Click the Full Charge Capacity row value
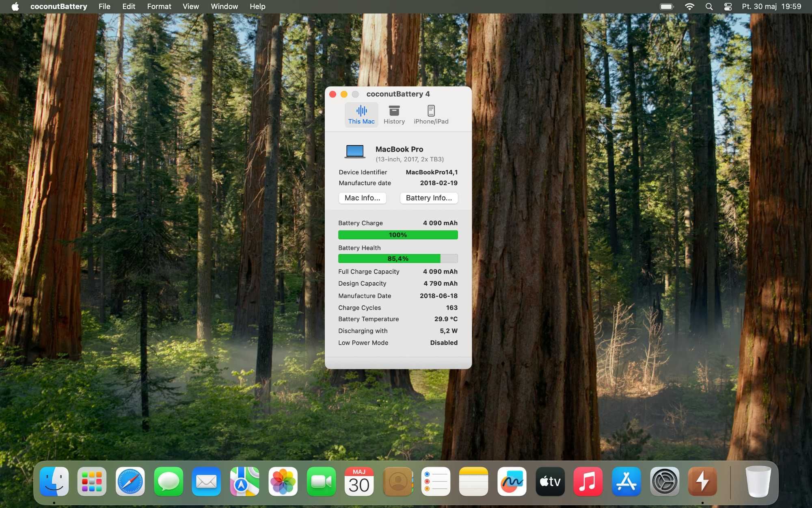Screen dimensions: 812x508 point(440,271)
